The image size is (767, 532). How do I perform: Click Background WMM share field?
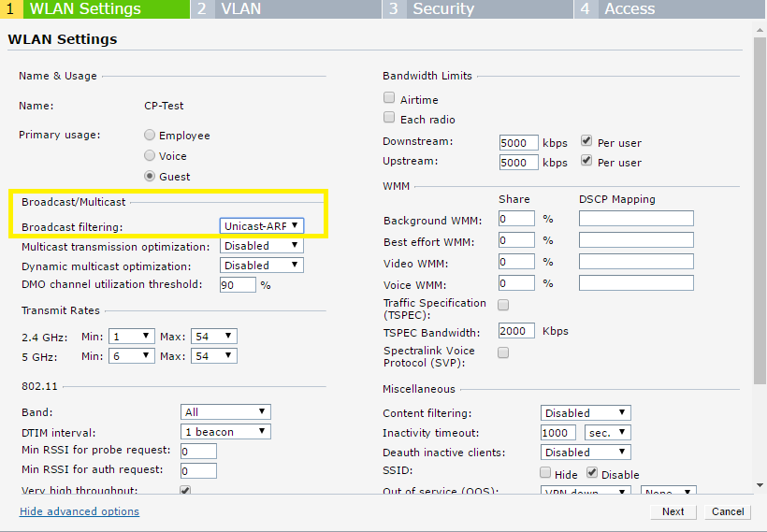(x=516, y=219)
